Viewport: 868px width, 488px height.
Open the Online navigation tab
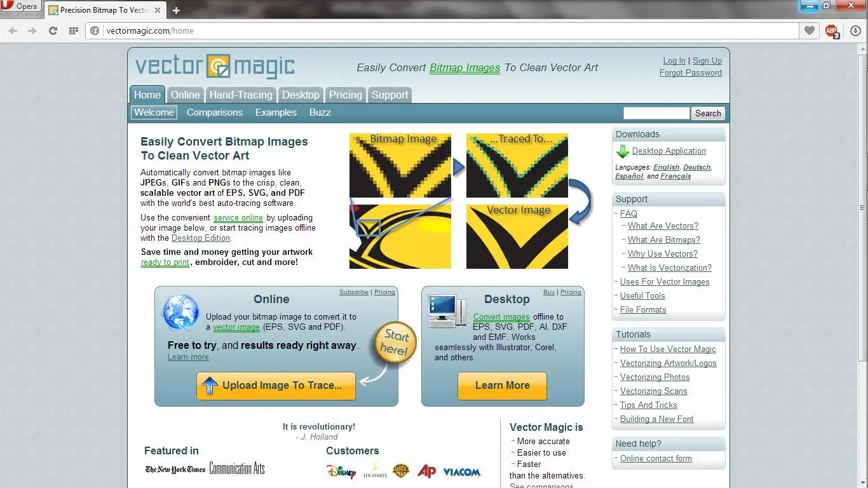186,95
